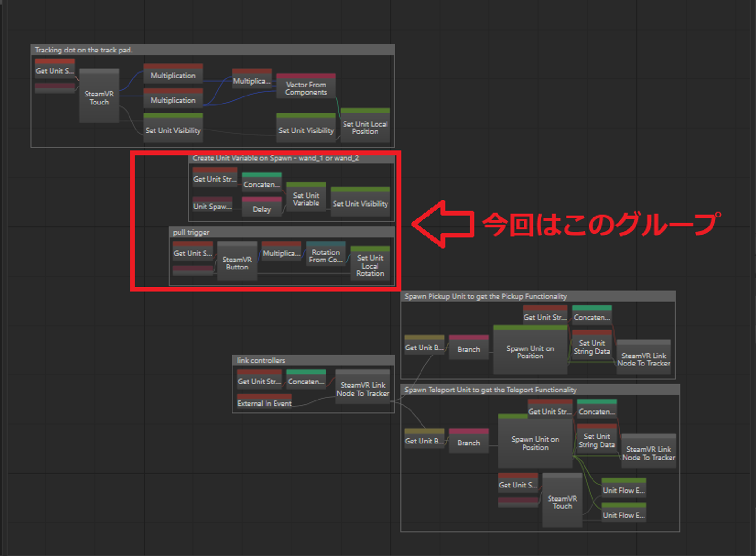Image resolution: width=756 pixels, height=556 pixels.
Task: Select Get Unit B... node in Spawn Teleport group
Action: coord(424,438)
